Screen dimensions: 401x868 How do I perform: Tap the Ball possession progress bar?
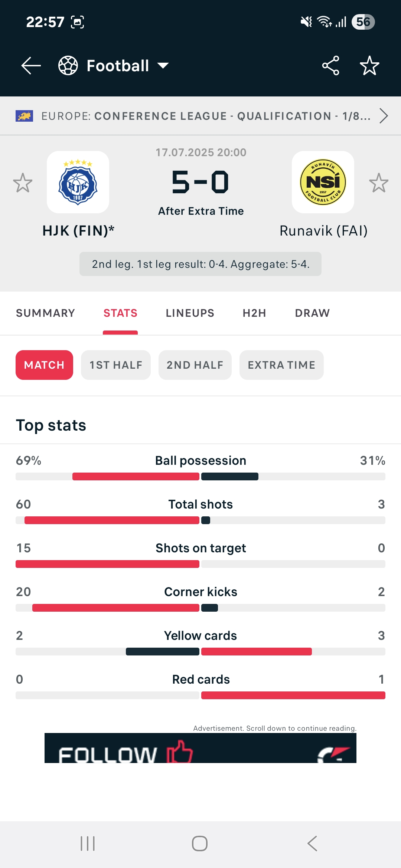point(200,477)
